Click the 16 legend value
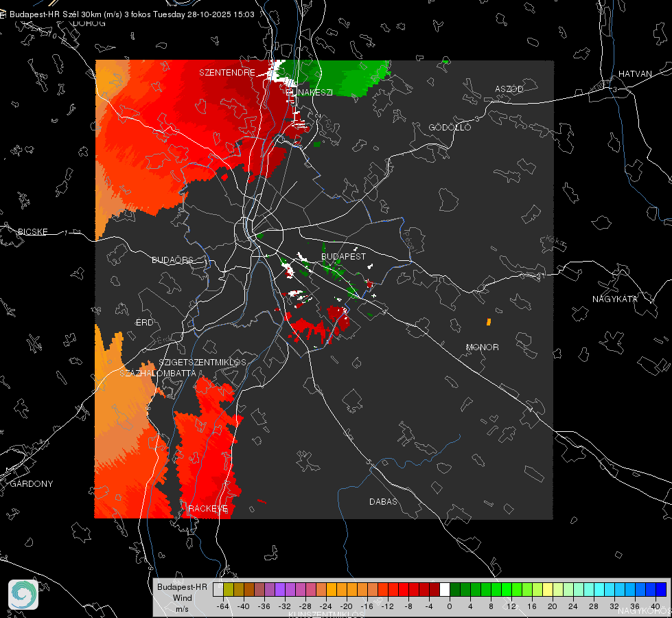 532,606
